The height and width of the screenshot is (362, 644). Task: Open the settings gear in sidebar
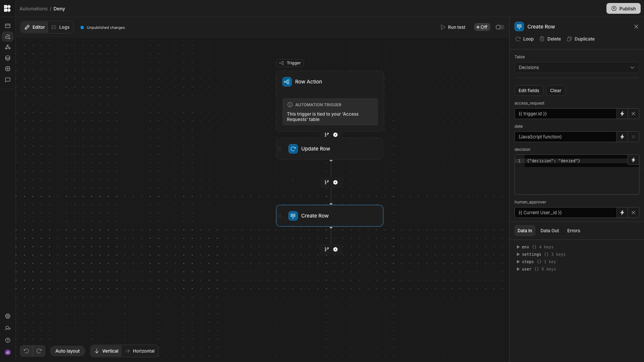click(7, 316)
